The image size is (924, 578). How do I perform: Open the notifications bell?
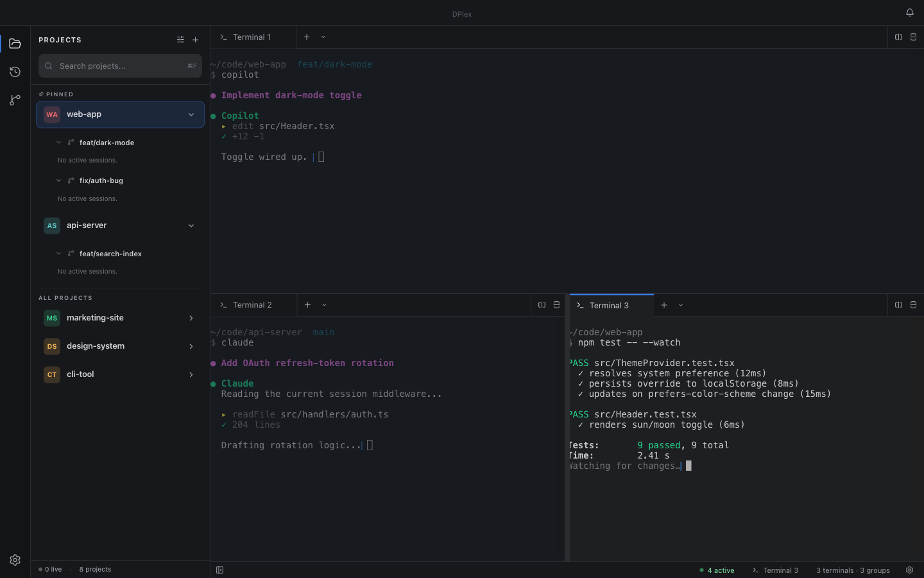pos(909,12)
